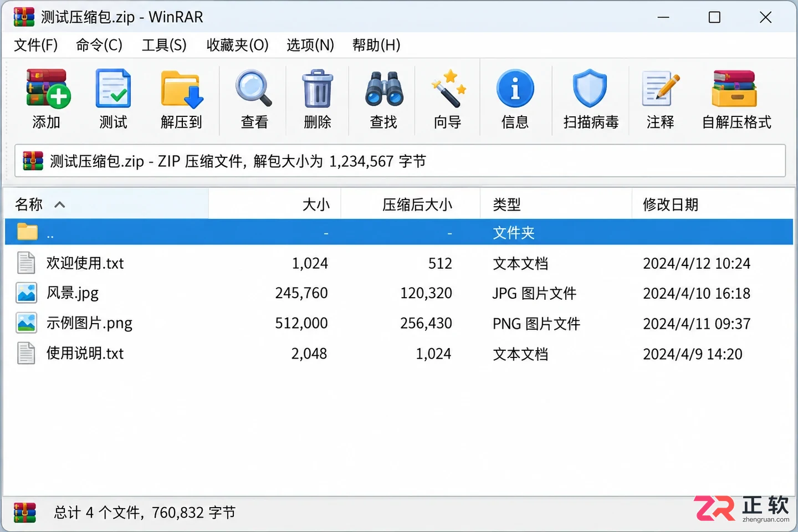Sort files by the 修改日期 column header
Viewport: 798px width, 532px height.
[x=713, y=204]
